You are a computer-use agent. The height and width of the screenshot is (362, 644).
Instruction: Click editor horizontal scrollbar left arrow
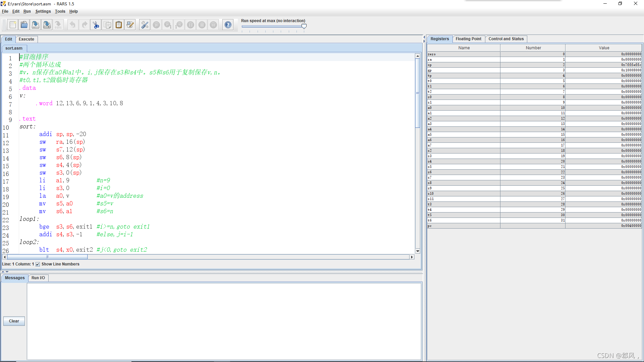(x=5, y=257)
